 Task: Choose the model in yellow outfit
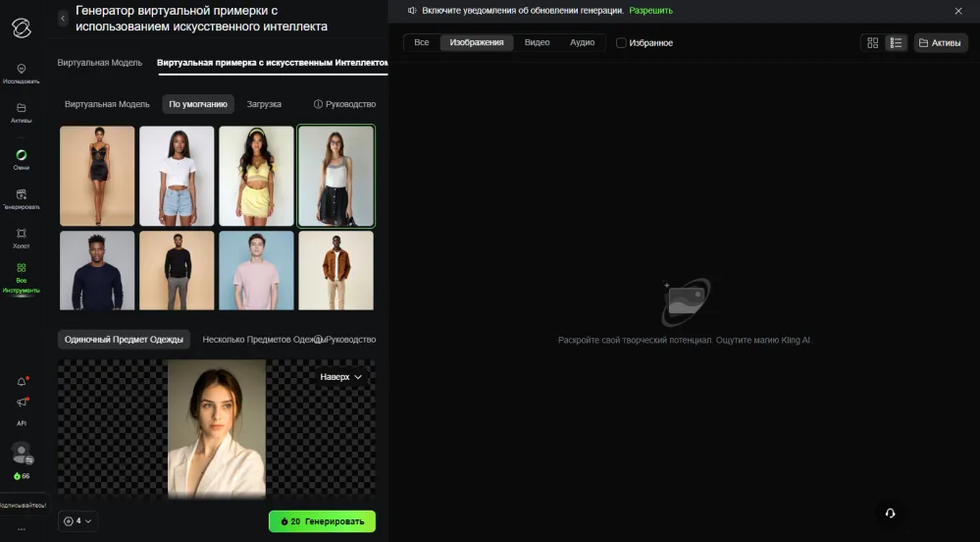pos(256,176)
